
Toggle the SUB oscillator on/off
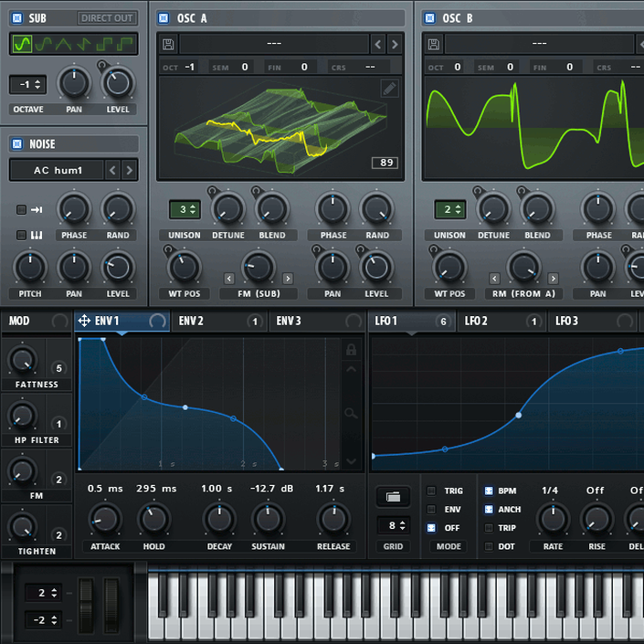(17, 18)
